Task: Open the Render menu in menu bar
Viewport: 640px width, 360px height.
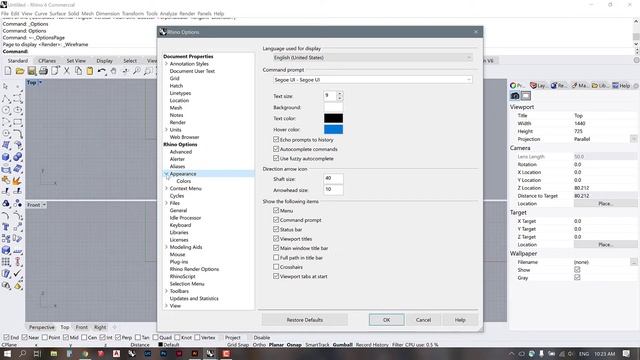Action: click(187, 13)
